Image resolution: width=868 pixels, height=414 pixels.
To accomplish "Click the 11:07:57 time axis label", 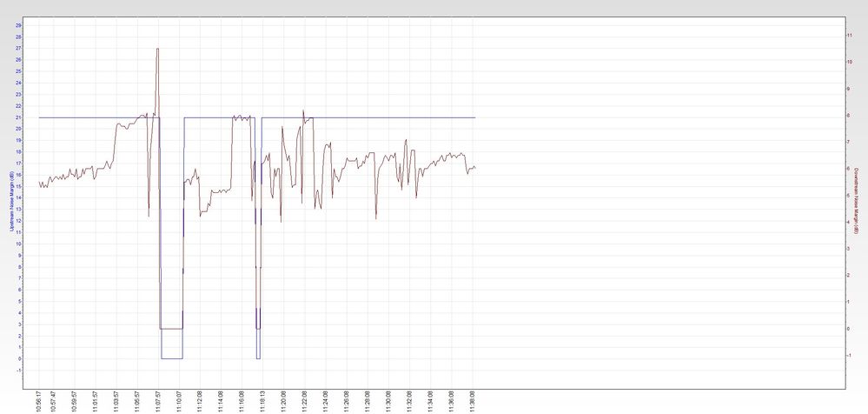I will pos(158,401).
